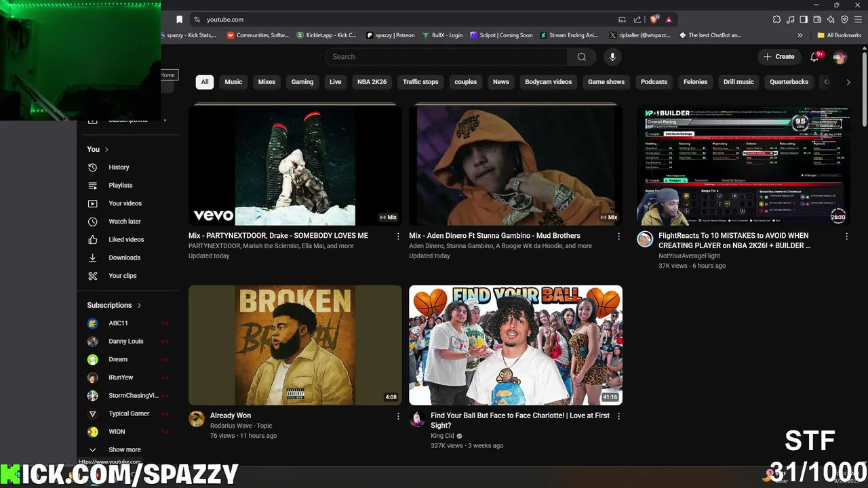The width and height of the screenshot is (868, 488).
Task: Open options for Aden Dinero mix
Action: [x=618, y=236]
